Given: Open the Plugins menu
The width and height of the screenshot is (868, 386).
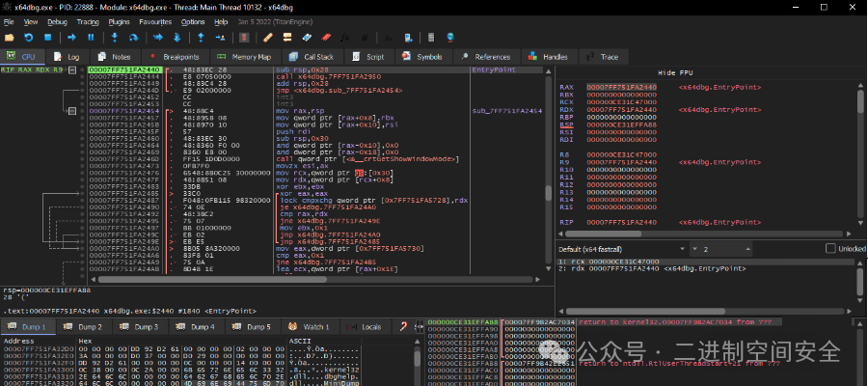Looking at the screenshot, I should pyautogui.click(x=119, y=20).
